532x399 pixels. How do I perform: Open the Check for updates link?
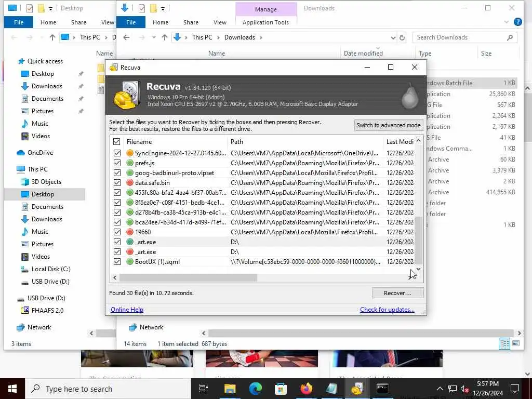pyautogui.click(x=387, y=310)
